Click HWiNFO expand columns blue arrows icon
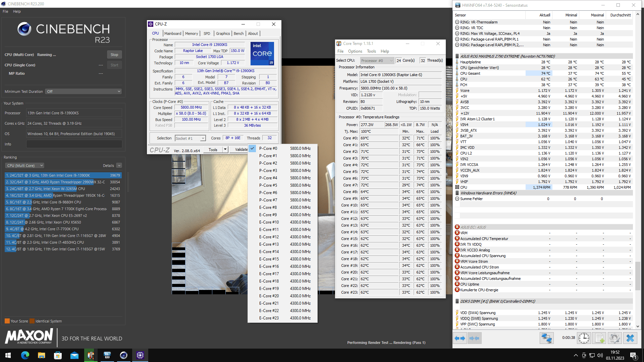644x362 pixels. pyautogui.click(x=460, y=338)
